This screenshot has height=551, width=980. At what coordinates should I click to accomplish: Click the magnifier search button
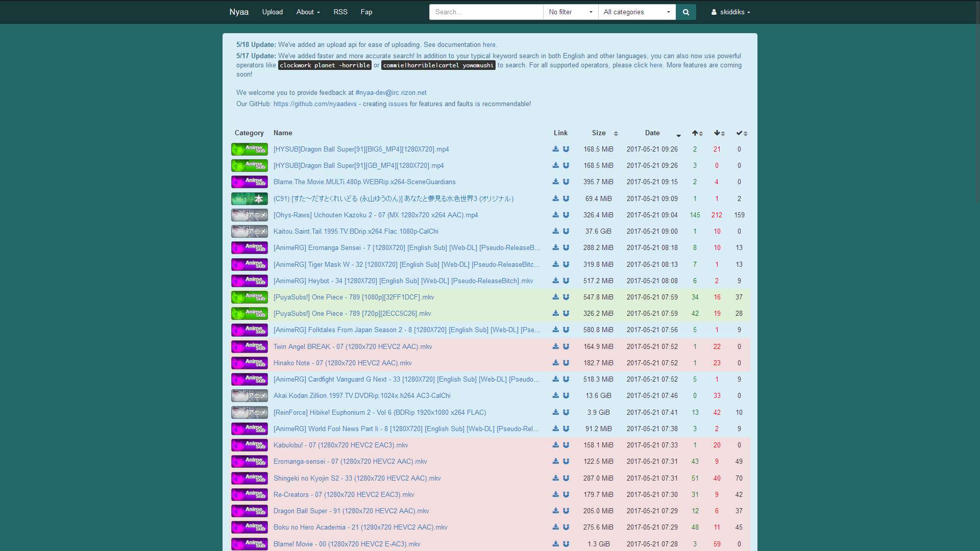[x=685, y=12]
